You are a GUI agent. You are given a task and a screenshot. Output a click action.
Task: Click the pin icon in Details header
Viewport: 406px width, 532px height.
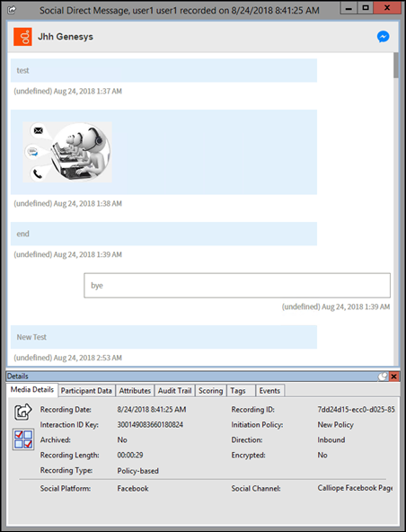pyautogui.click(x=383, y=377)
